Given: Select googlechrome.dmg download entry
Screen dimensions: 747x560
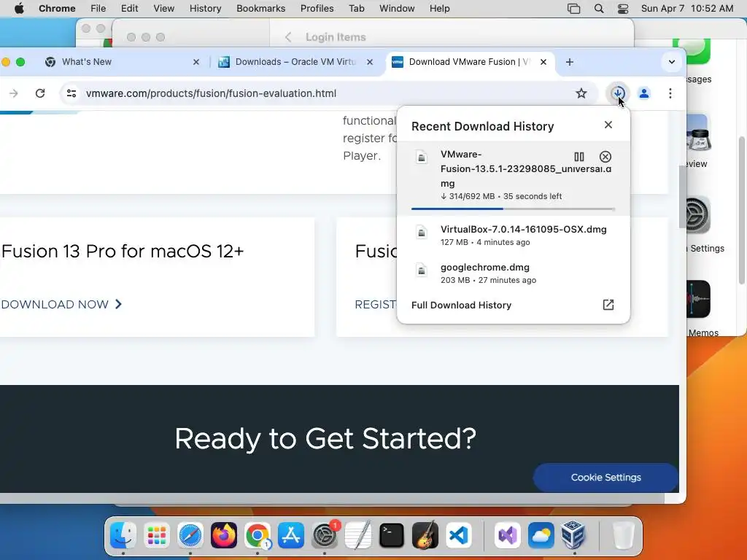Looking at the screenshot, I should coord(513,273).
